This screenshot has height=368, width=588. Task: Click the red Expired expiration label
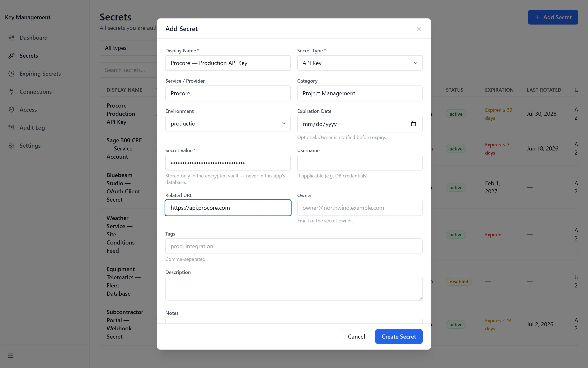point(493,235)
